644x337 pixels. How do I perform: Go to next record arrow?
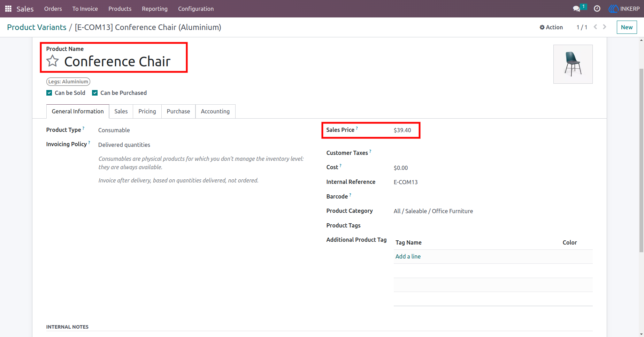pyautogui.click(x=605, y=27)
